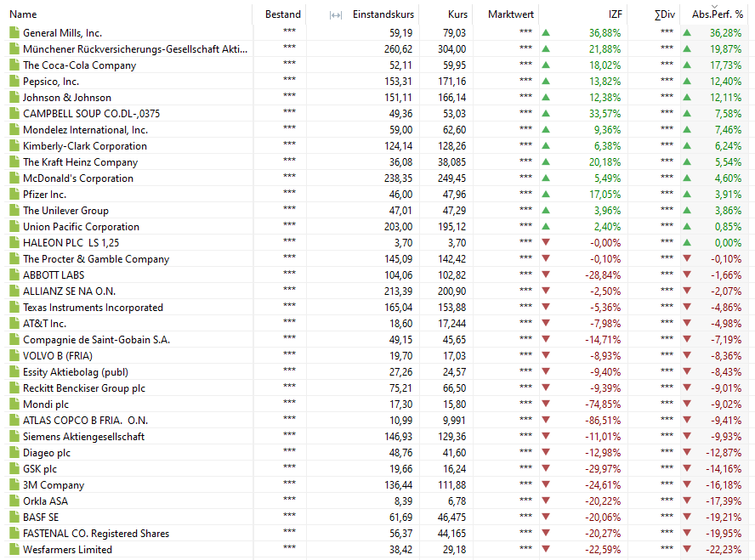Screen dimensions: 755x560
Task: Click the green IZF arrow for Pepsico
Action: coord(546,82)
